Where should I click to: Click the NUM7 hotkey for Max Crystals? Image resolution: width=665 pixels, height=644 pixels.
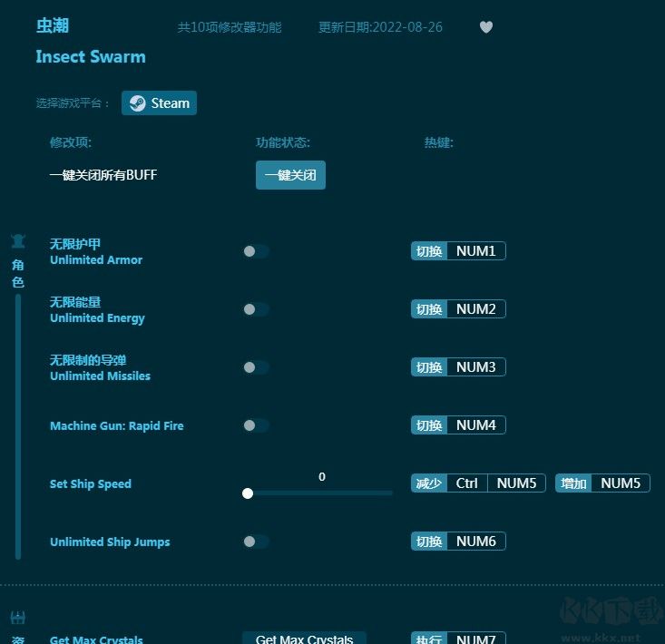(x=476, y=638)
